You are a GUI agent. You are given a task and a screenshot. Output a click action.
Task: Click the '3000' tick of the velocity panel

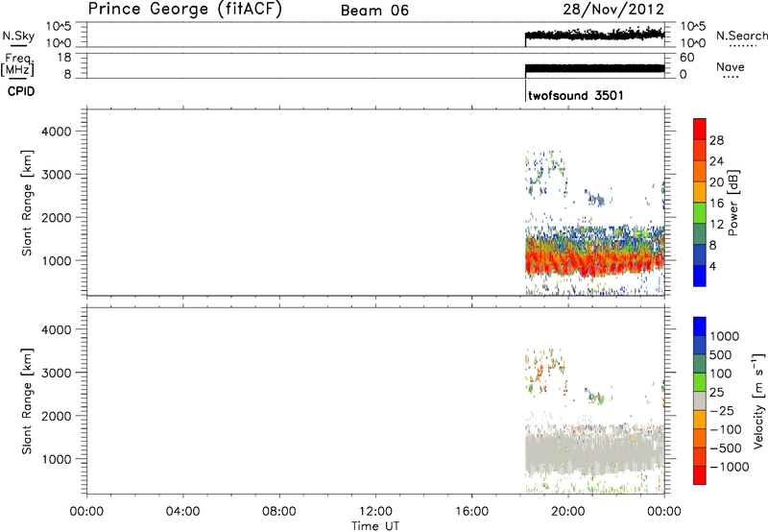tap(57, 373)
